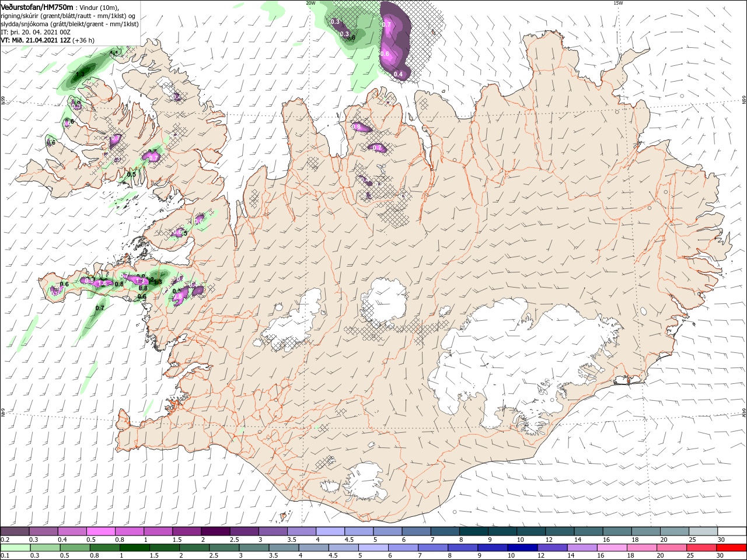Select the teal swatch at 14 on snow scale
Viewport: 747px width, 560px height.
click(x=588, y=531)
